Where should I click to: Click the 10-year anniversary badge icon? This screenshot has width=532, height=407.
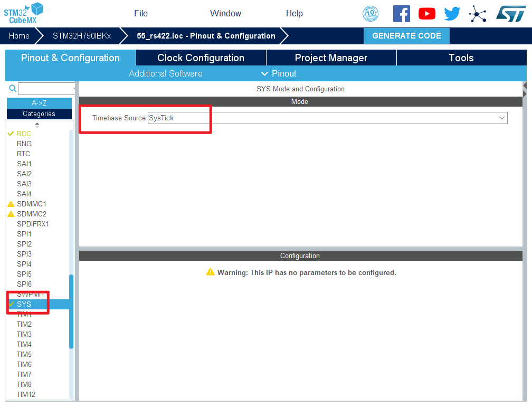(x=371, y=14)
